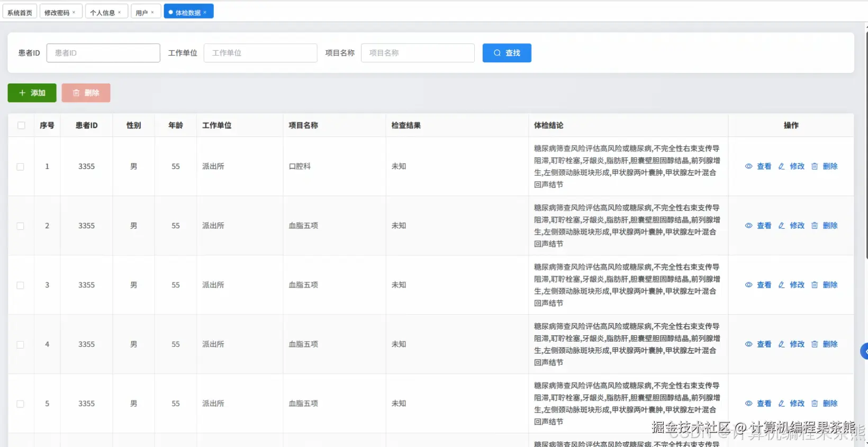Click the pencil edit icon in row 2

[781, 226]
